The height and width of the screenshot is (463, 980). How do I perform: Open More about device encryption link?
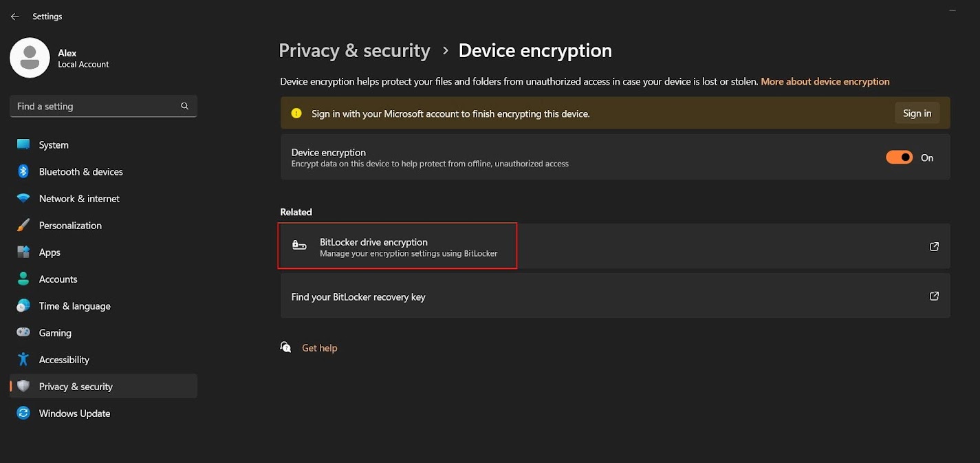coord(825,81)
